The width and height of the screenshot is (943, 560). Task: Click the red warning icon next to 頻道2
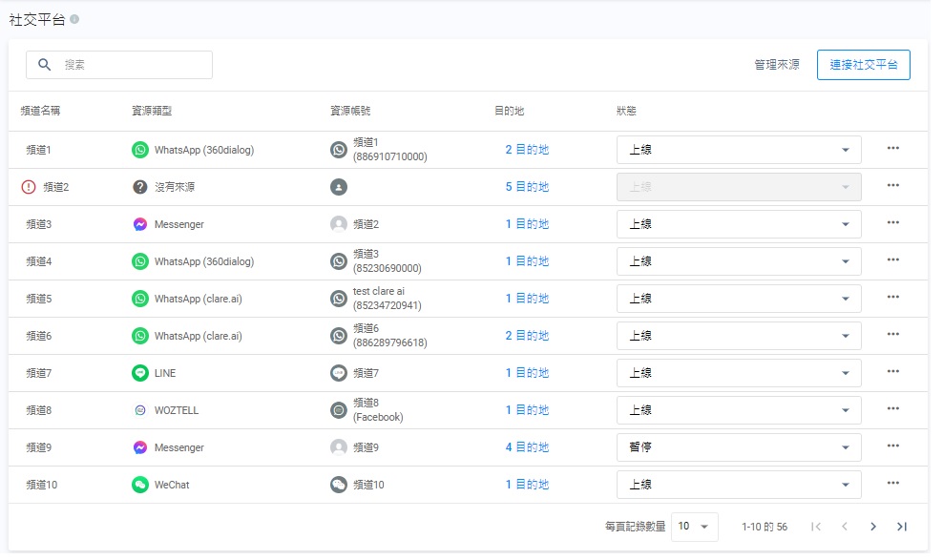[x=28, y=187]
